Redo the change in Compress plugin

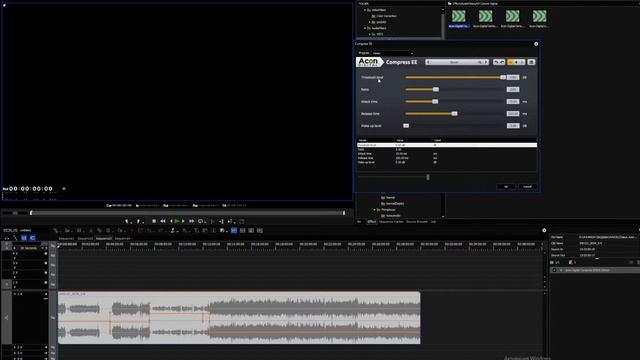coord(502,62)
